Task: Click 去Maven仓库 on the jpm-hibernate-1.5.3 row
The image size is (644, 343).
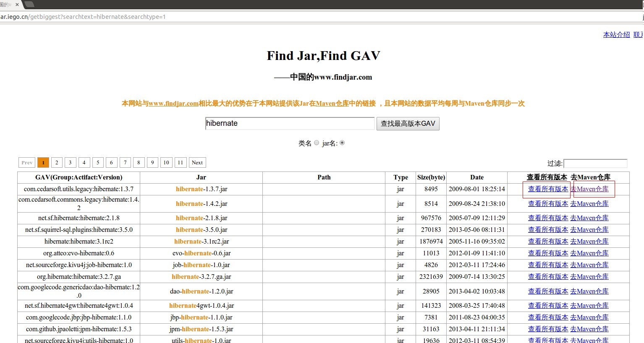Action: click(x=589, y=329)
